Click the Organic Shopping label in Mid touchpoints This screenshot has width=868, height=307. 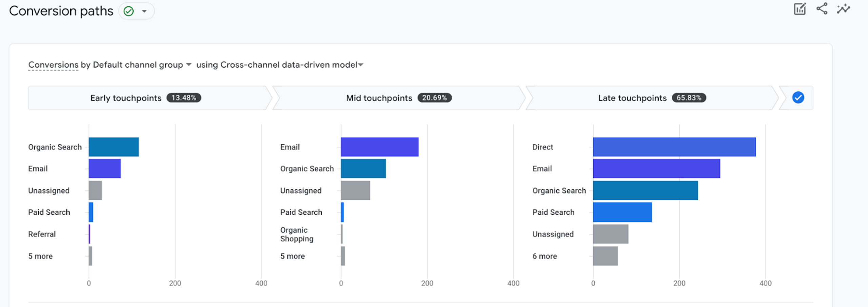(297, 234)
